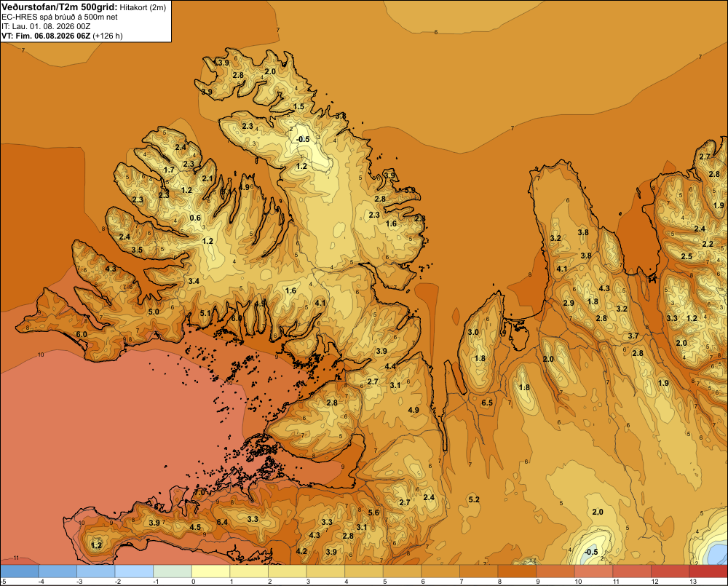Click the '6.5' temperature value on the map
This screenshot has height=586, width=728.
point(487,403)
